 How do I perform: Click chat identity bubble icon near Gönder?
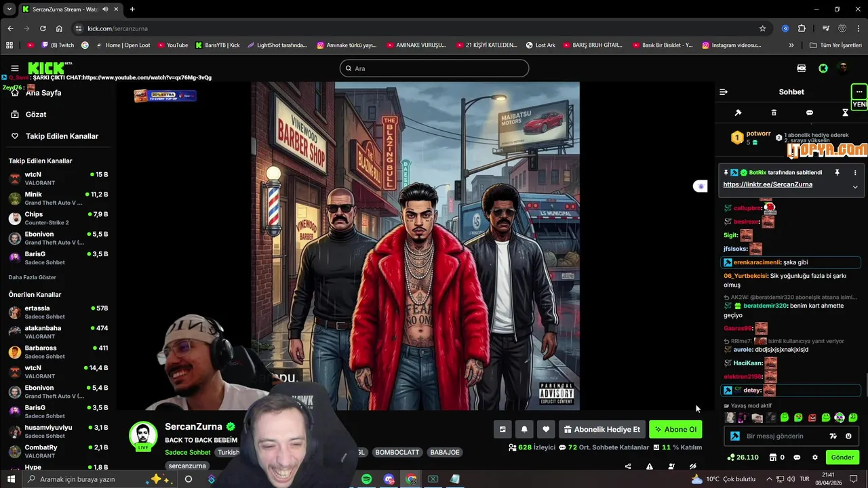pyautogui.click(x=797, y=457)
